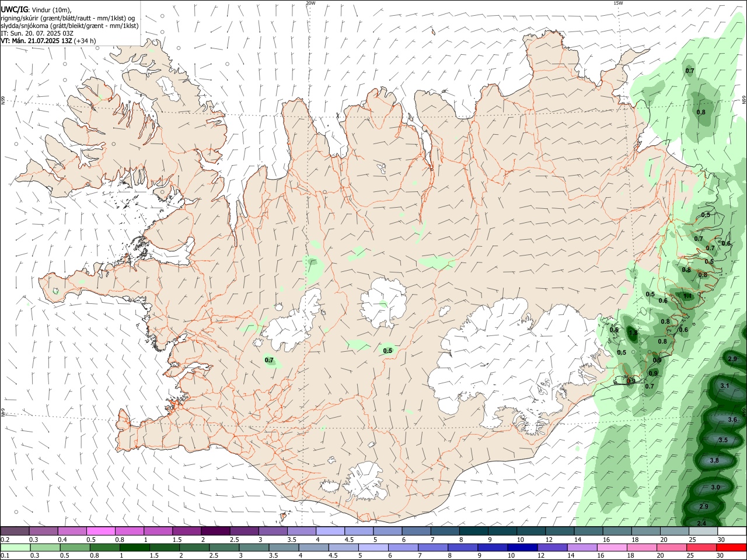The image size is (747, 560).
Task: Click the 'IT: Sun. 20. 07. 2025 03Z' line
Action: [x=37, y=33]
